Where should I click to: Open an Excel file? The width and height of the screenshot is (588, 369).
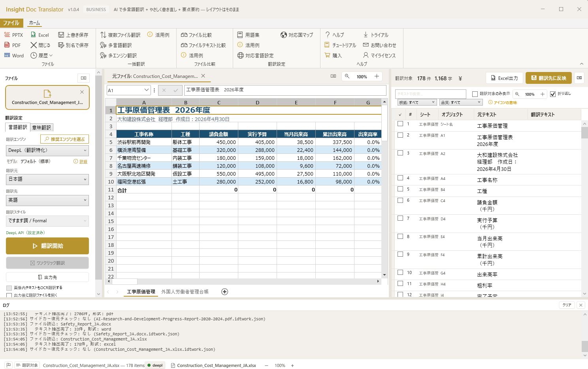pyautogui.click(x=40, y=35)
